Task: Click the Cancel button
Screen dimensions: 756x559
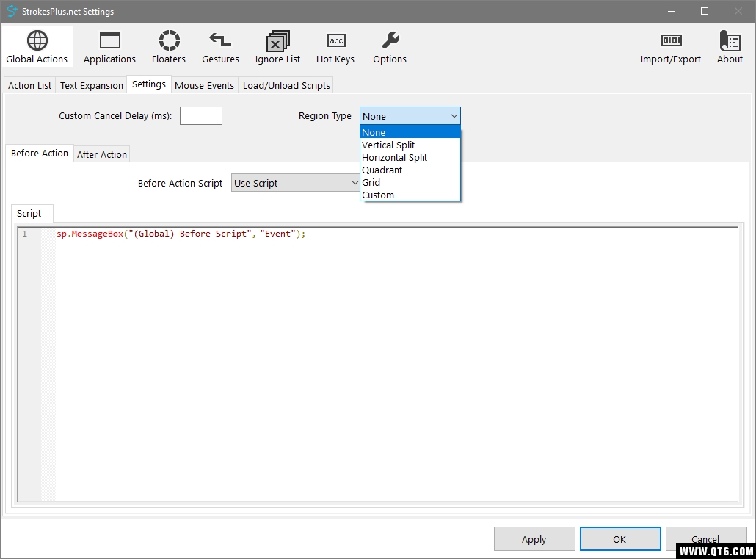Action: coord(706,538)
